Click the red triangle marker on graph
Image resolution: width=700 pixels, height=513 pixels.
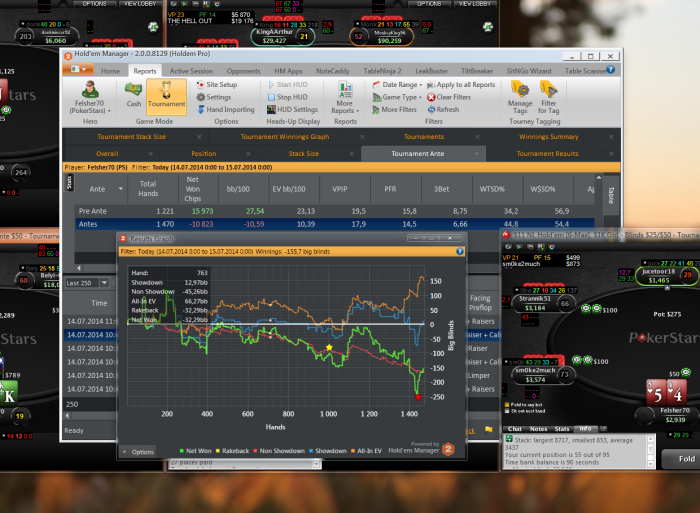[x=418, y=397]
